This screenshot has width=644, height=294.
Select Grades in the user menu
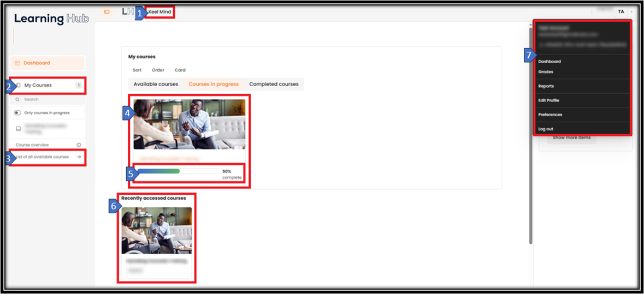pyautogui.click(x=546, y=72)
